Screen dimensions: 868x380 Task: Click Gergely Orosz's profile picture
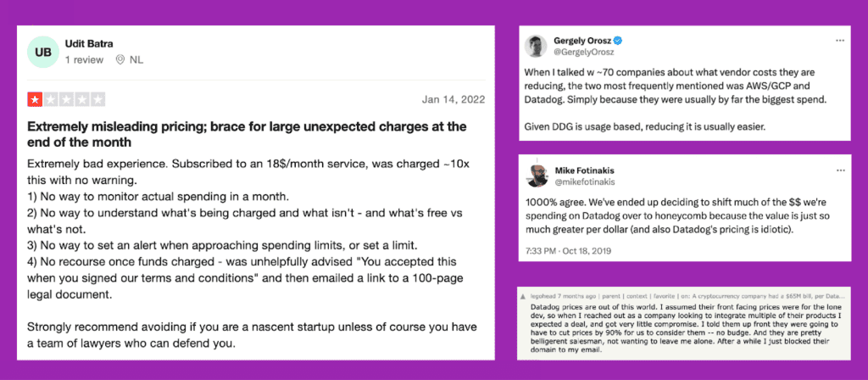coord(534,47)
